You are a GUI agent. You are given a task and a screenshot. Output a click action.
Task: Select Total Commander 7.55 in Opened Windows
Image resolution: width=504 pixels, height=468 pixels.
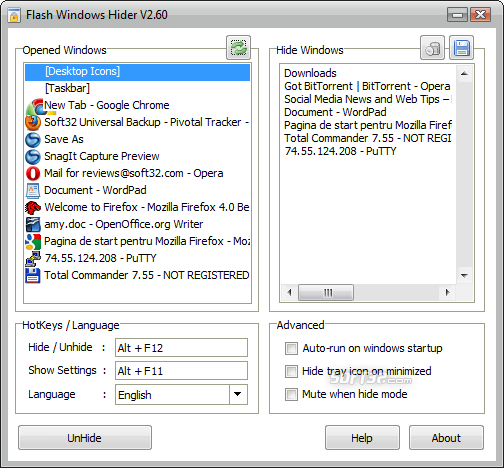[x=137, y=275]
